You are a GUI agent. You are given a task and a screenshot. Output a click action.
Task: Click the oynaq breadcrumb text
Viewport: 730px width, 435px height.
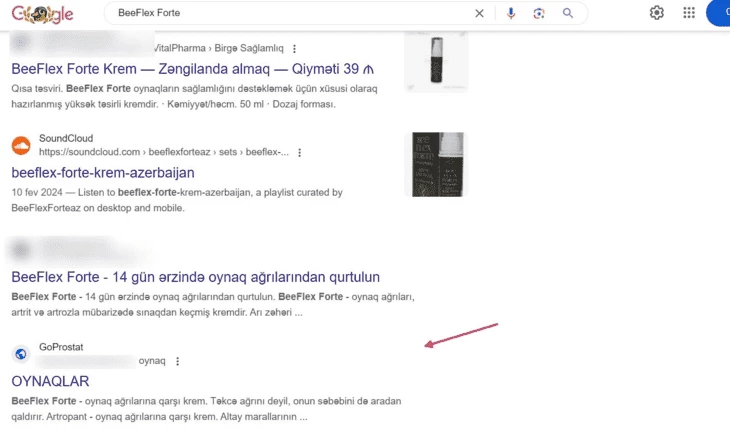tap(152, 360)
